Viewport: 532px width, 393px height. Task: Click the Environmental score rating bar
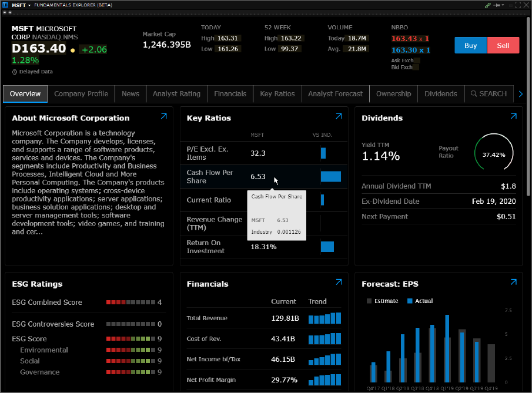point(131,350)
